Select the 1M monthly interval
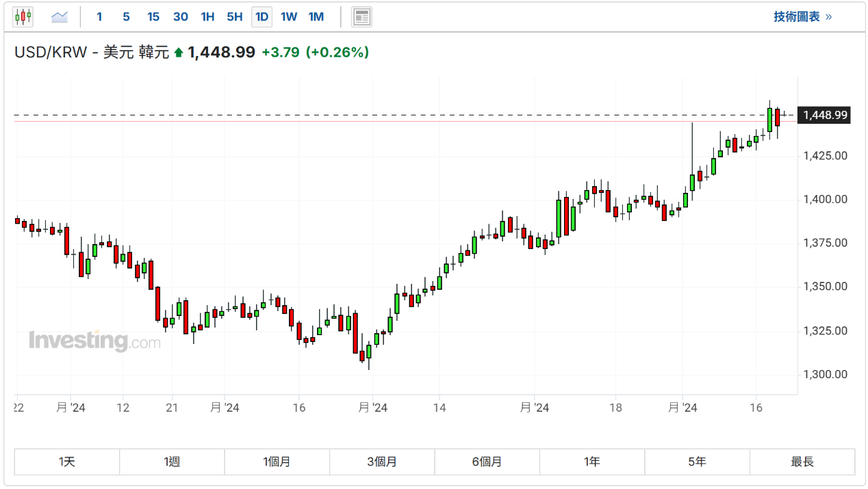 click(316, 16)
